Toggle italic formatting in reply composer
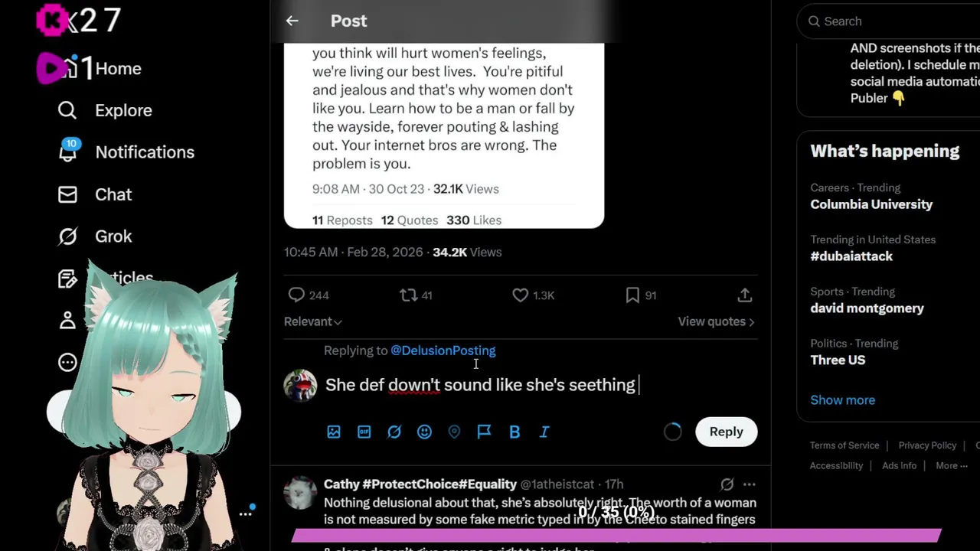980x551 pixels. 544,432
